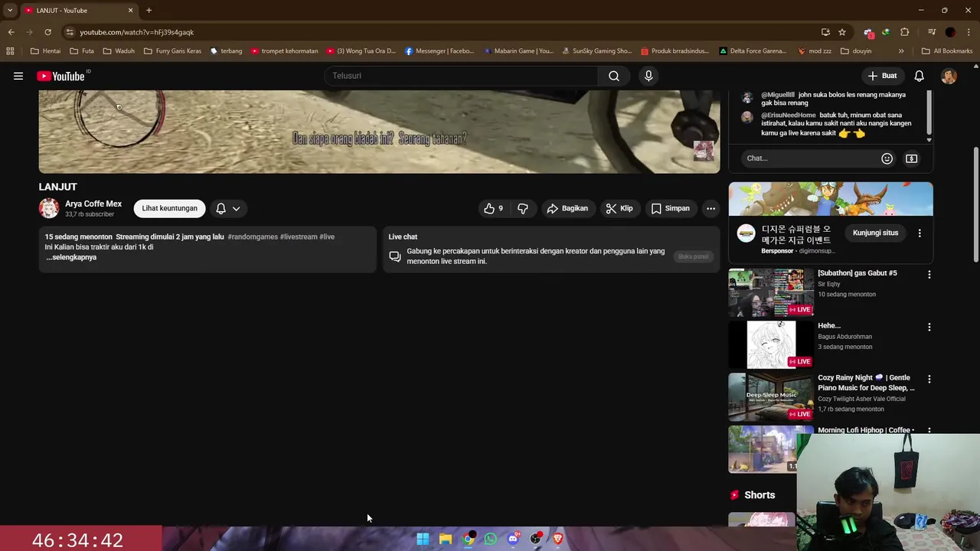Open Hehe... sketch livestream thumbnail
980x551 pixels.
771,344
